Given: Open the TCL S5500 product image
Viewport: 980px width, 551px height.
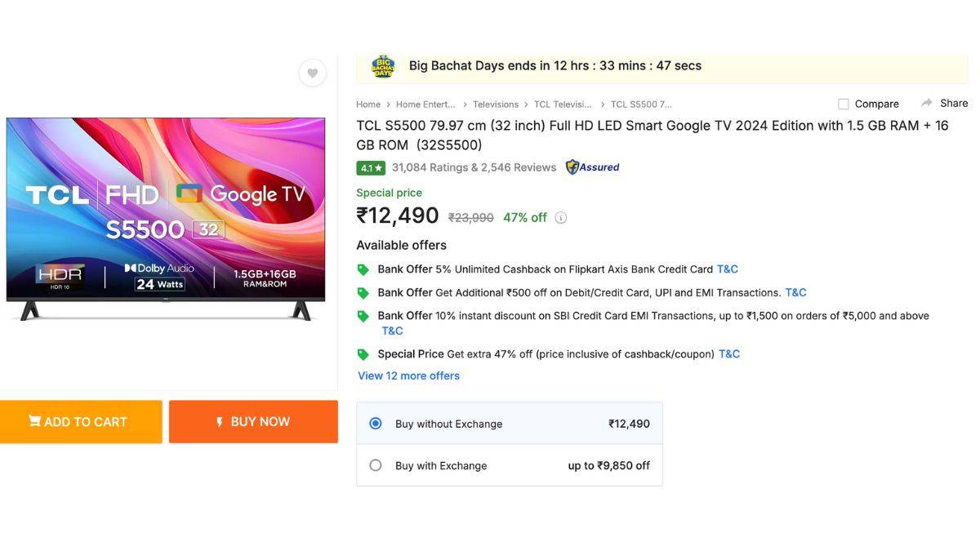Looking at the screenshot, I should coord(166,219).
